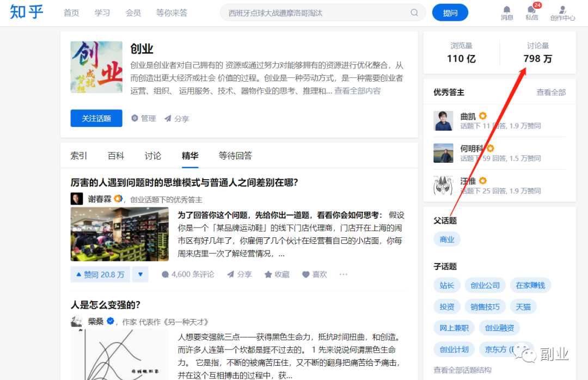The height and width of the screenshot is (380, 588).
Task: Share the 创业 topic via 分享
Action: pos(176,118)
